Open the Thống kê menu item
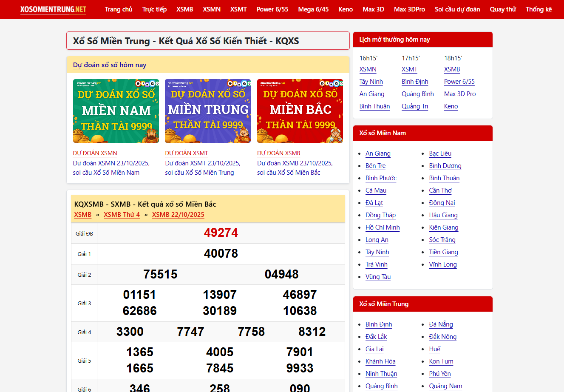The image size is (564, 392). point(538,9)
